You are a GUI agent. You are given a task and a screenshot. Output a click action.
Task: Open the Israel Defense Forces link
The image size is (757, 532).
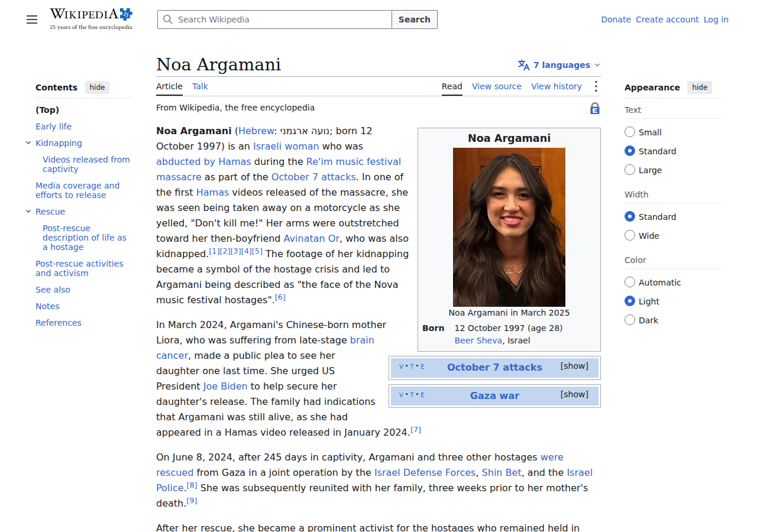425,472
